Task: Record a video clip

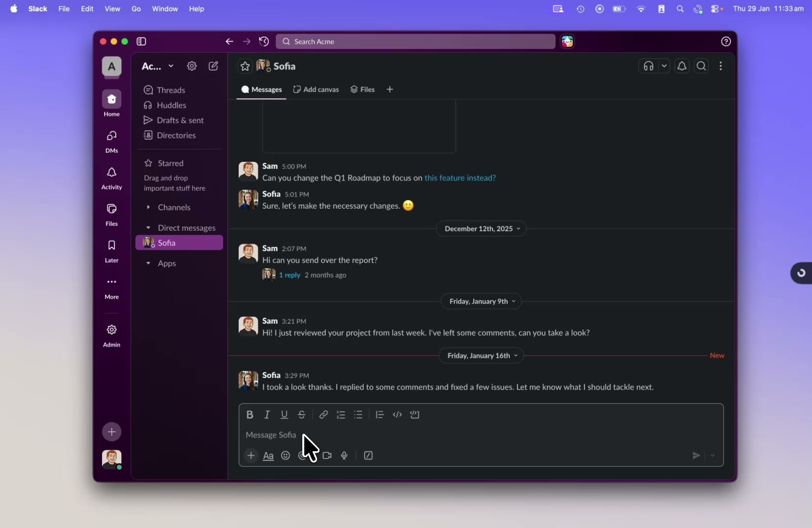Action: 327,456
